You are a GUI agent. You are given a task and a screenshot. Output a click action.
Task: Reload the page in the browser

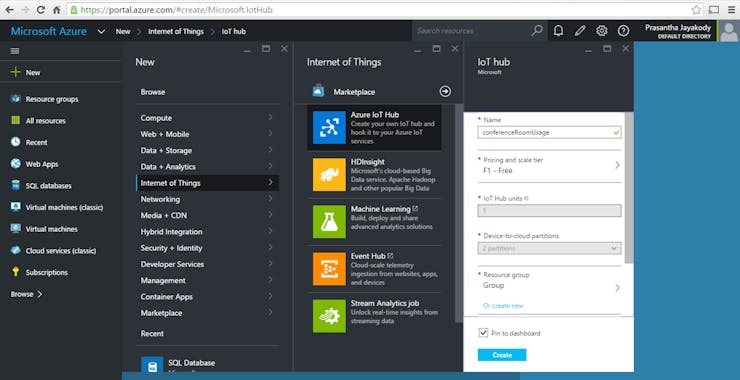[41, 10]
